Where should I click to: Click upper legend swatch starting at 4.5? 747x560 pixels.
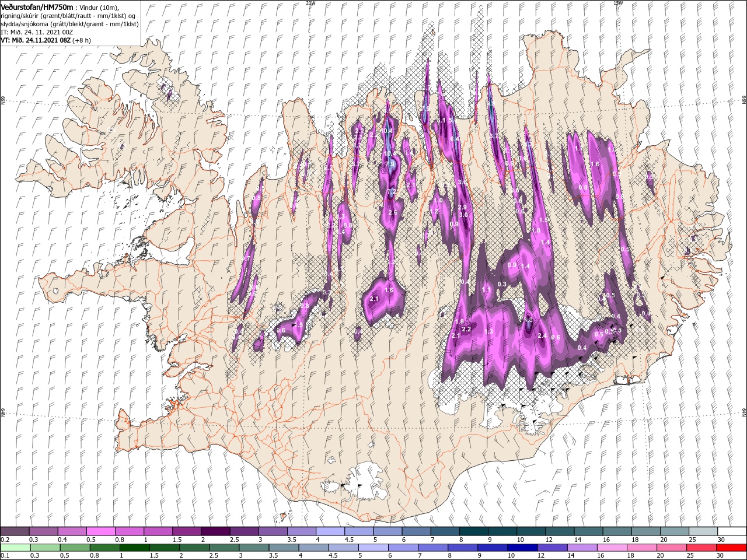pos(358,531)
